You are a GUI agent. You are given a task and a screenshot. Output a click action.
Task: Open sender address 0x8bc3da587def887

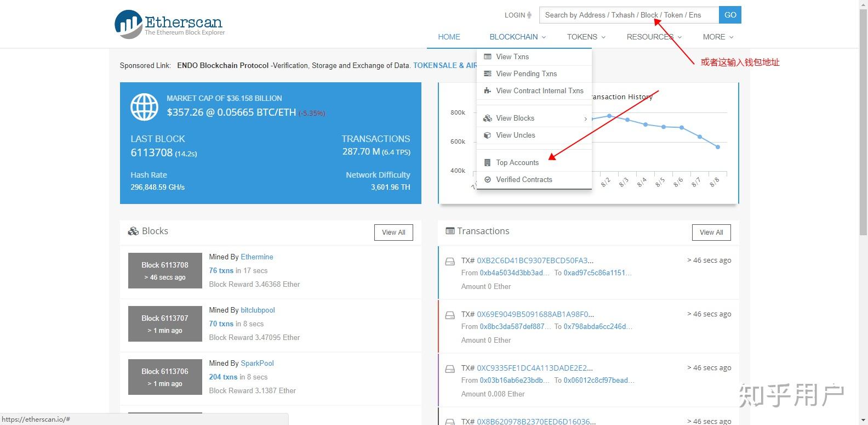pos(516,326)
